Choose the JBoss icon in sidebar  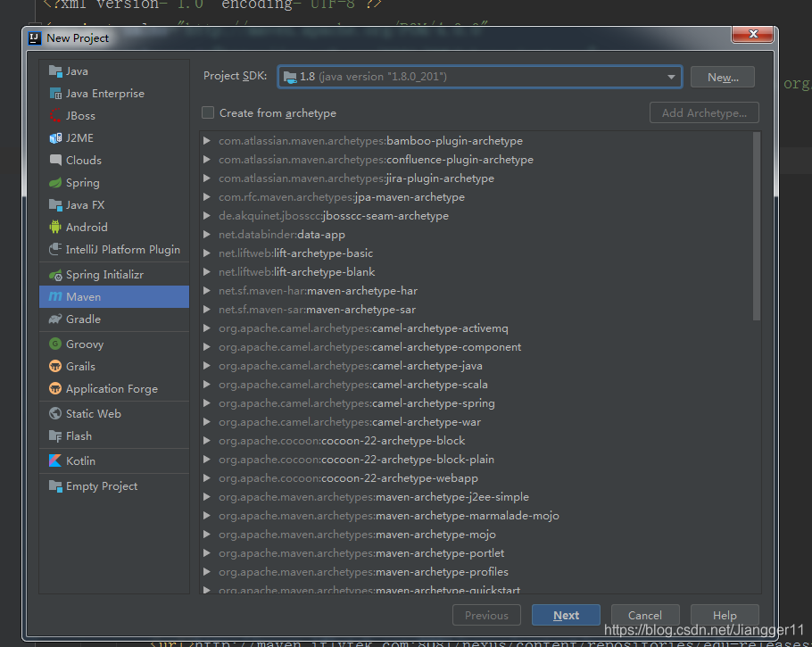(x=55, y=115)
